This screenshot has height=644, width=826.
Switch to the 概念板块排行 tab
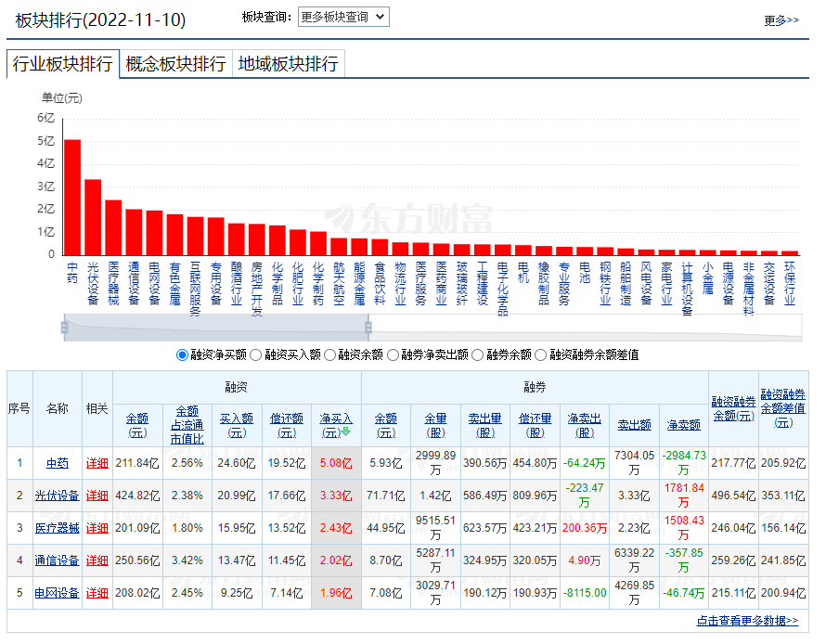(x=175, y=64)
